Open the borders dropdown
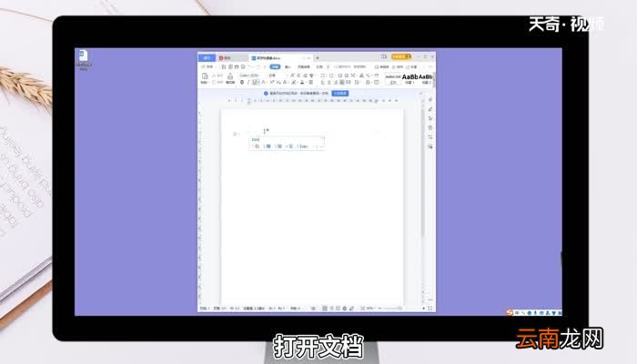 tap(377, 82)
